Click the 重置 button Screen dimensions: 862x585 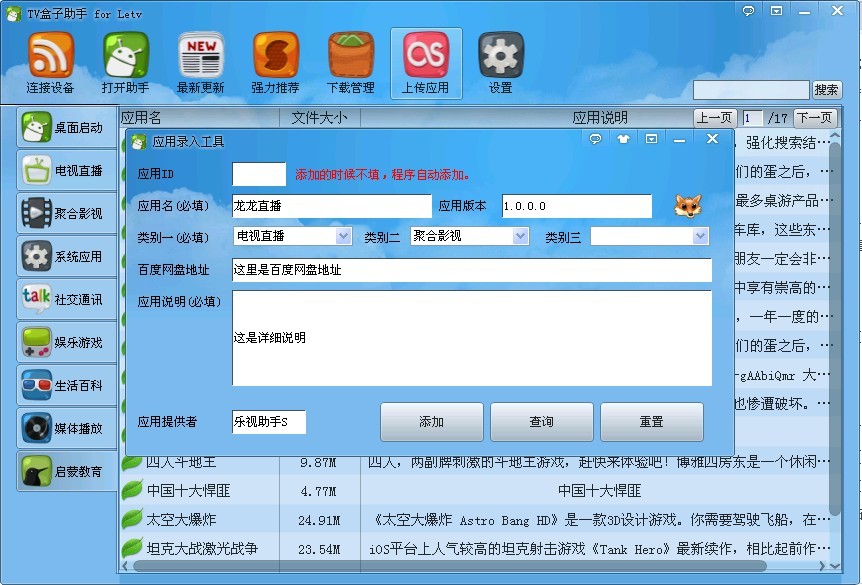click(651, 422)
